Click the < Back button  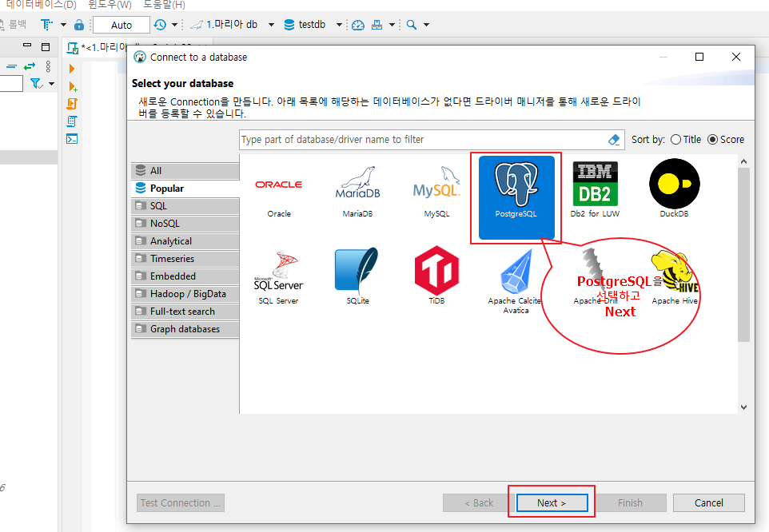(479, 503)
